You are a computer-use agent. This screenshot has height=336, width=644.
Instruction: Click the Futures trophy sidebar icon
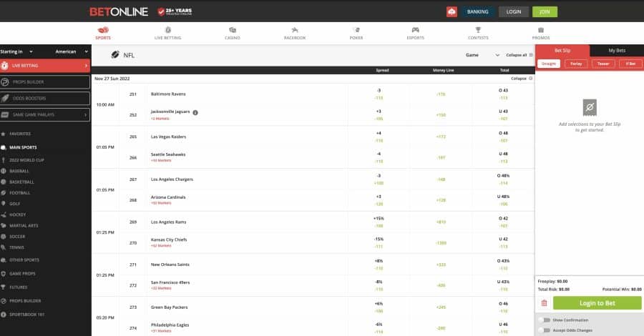tap(4, 287)
